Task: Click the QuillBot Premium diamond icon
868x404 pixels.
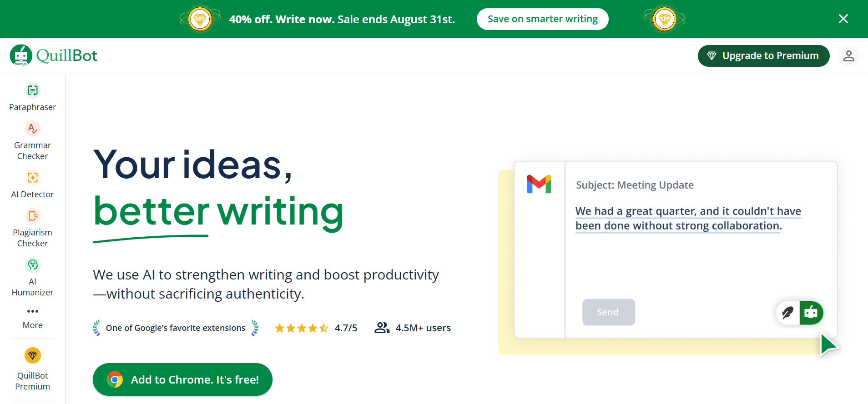Action: (33, 355)
